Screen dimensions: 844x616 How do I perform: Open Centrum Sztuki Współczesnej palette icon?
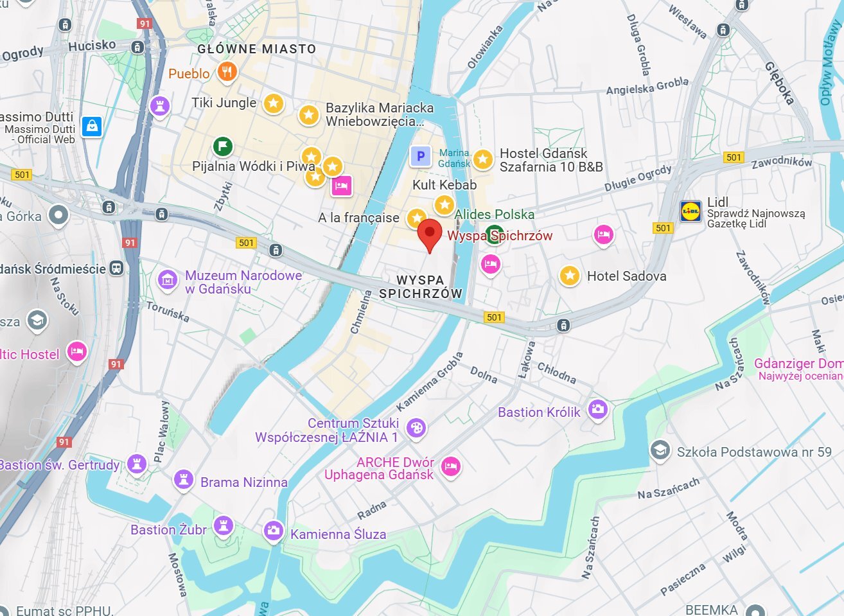pos(416,427)
